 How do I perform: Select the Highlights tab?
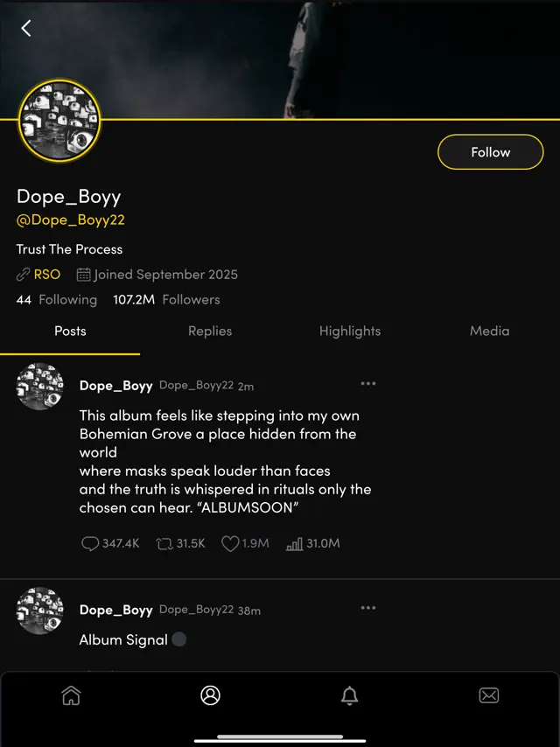point(350,331)
